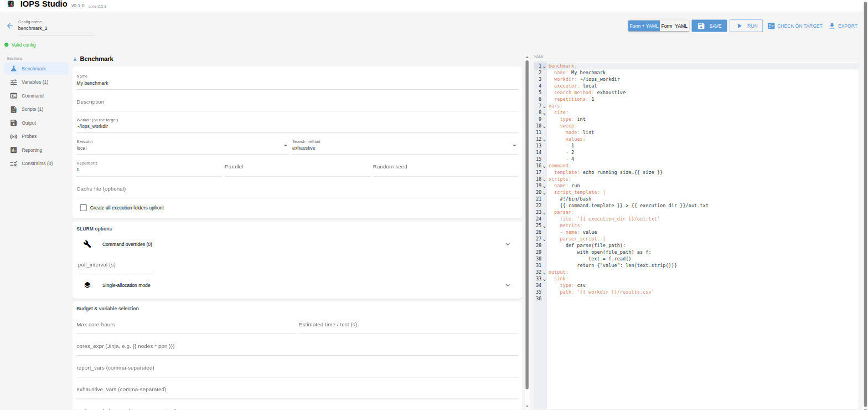The height and width of the screenshot is (410, 868).
Task: Fold the 'output:' block in YAML editor
Action: pos(544,273)
